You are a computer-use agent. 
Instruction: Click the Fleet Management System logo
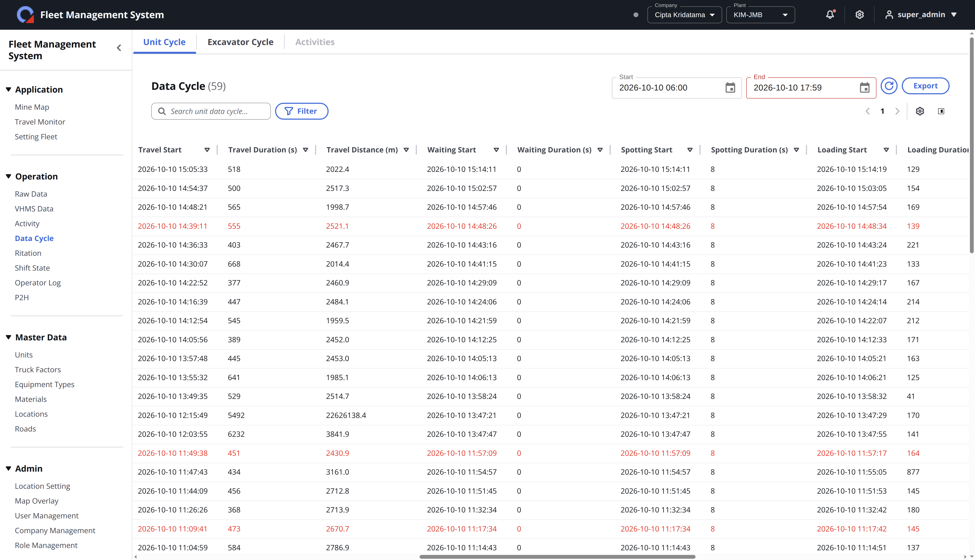click(x=25, y=15)
